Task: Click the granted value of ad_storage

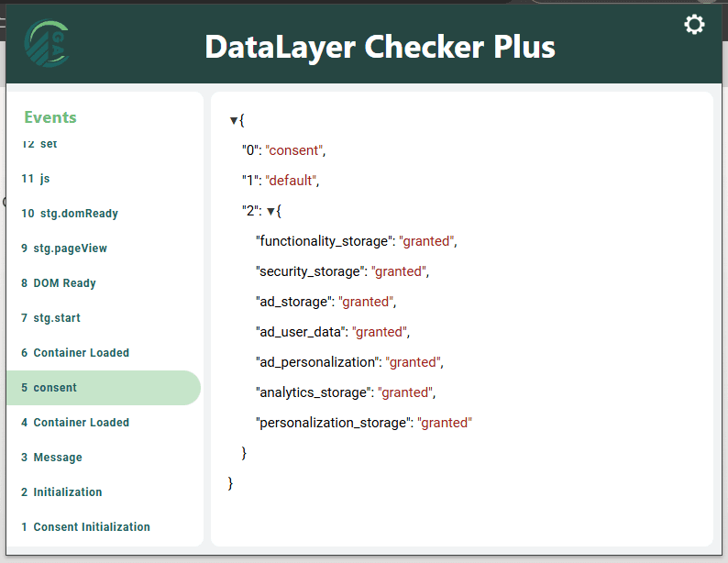Action: tap(366, 302)
